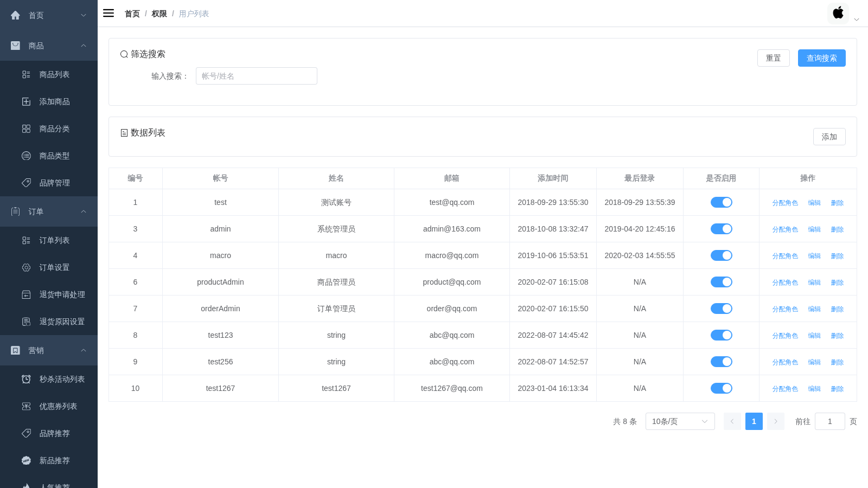Disable the macro account switch
This screenshot has height=488, width=868.
coord(722,255)
